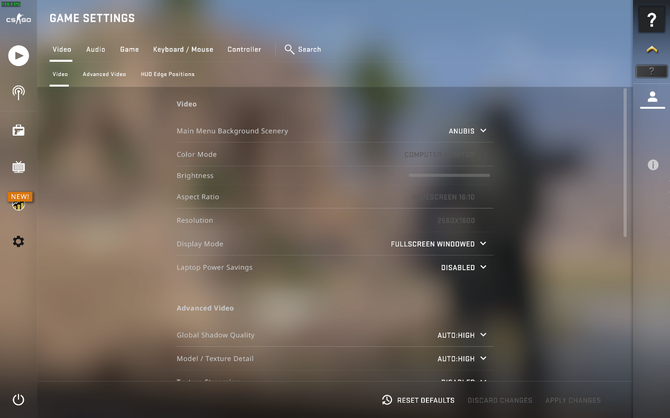Click the info circle icon
Viewport: 670px width, 418px height.
653,165
